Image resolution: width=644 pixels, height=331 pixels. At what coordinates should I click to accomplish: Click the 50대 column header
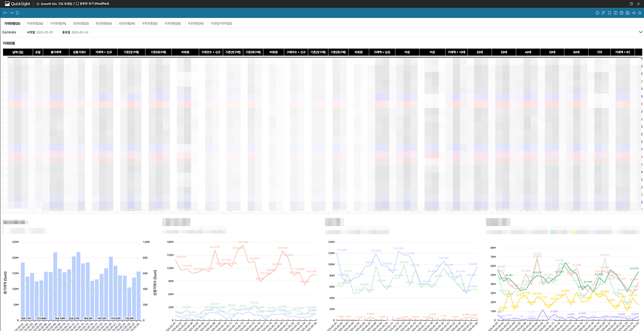click(x=552, y=52)
